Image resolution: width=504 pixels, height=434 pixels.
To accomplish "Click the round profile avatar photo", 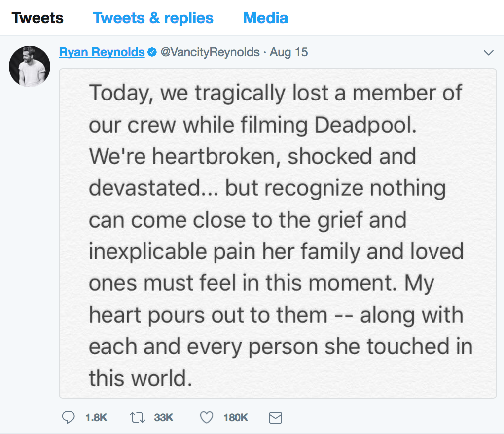I will click(30, 66).
